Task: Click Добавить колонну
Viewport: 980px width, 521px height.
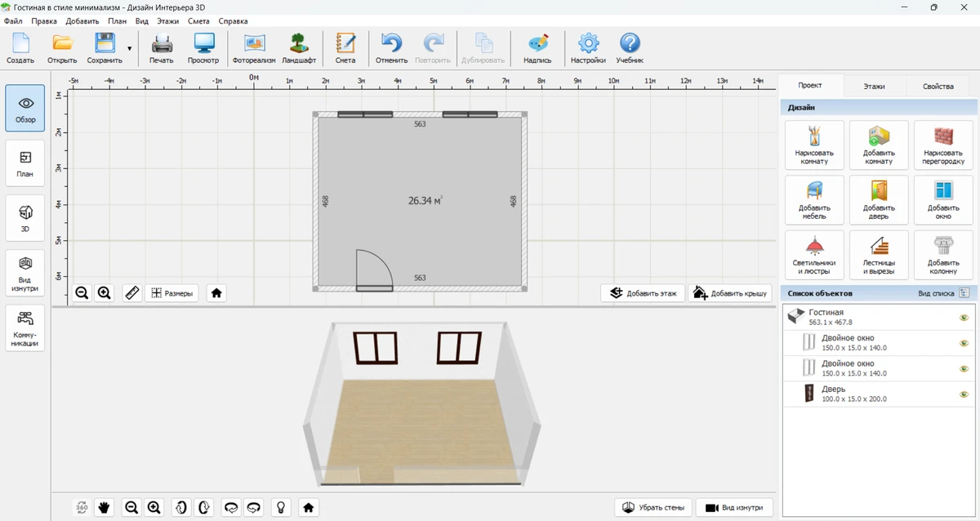Action: click(x=943, y=255)
